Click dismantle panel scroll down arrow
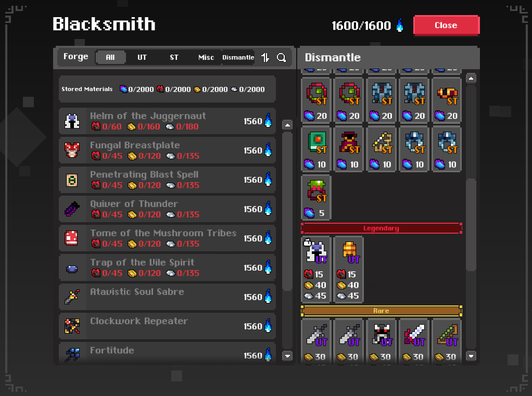This screenshot has height=396, width=532. [471, 356]
